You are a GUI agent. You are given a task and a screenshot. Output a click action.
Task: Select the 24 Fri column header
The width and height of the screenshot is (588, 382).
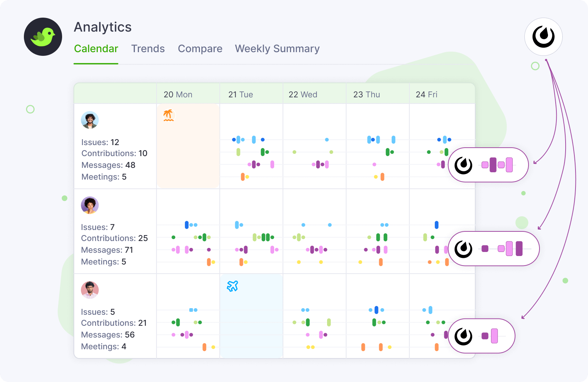coord(426,94)
